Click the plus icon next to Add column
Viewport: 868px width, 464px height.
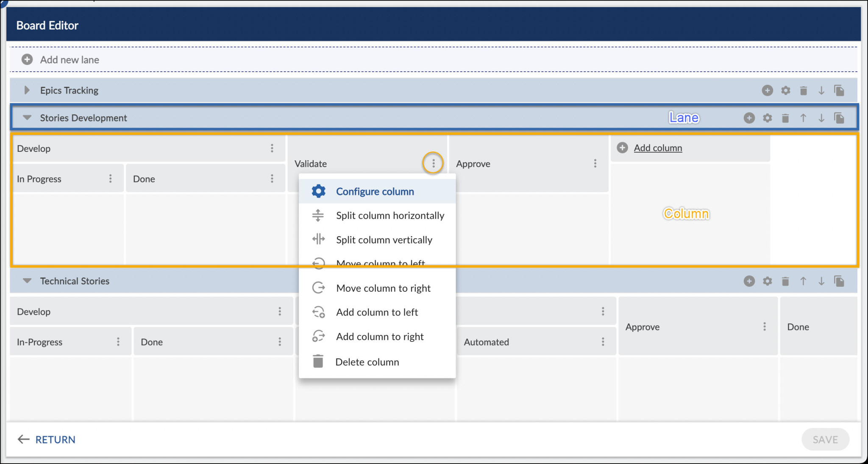point(622,148)
